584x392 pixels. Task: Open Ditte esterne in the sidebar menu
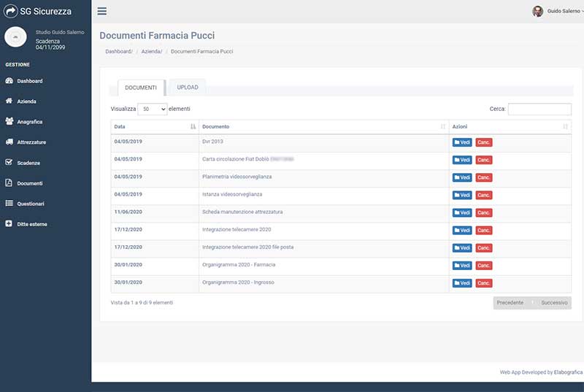32,224
